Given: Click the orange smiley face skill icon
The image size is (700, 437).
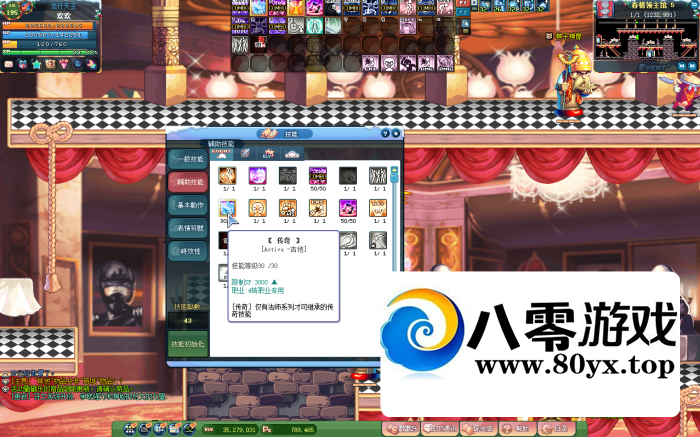Looking at the screenshot, I should (258, 208).
